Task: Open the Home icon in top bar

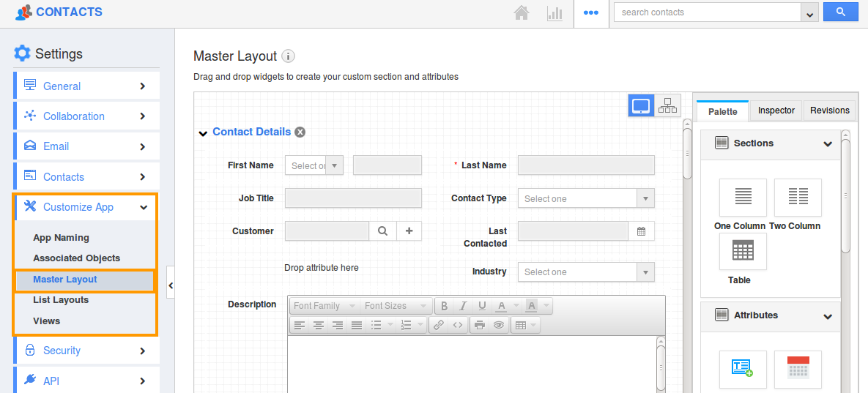Action: click(x=522, y=12)
